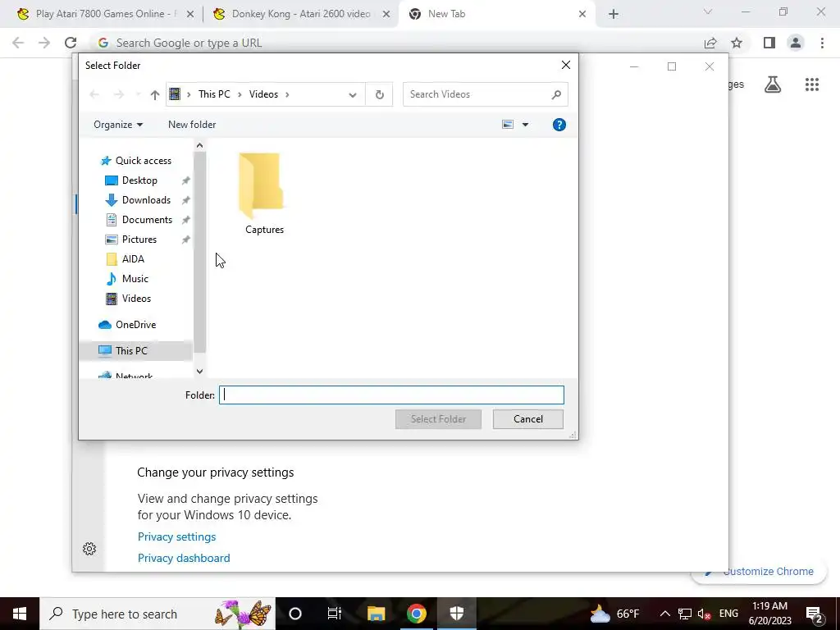Screen dimensions: 840x630
Task: Select Desktop in Quick access
Action: coord(139,180)
